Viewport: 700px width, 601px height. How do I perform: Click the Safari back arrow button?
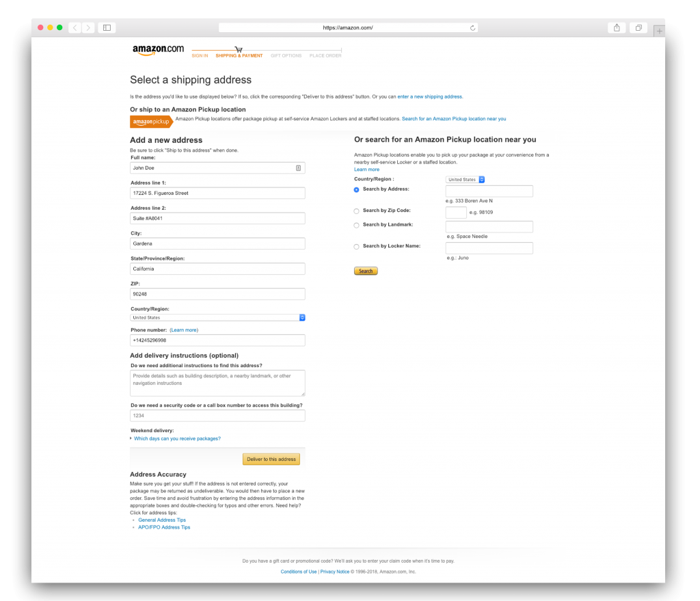(75, 27)
